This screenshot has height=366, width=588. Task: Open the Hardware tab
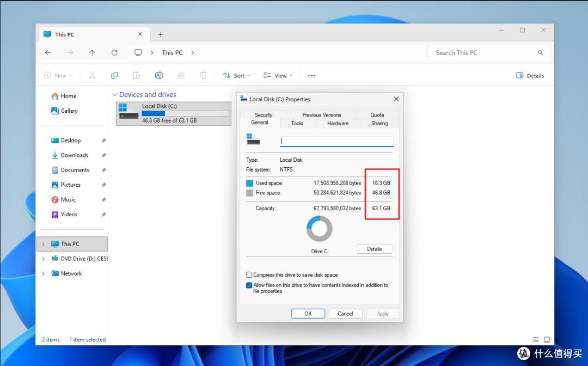tap(338, 124)
